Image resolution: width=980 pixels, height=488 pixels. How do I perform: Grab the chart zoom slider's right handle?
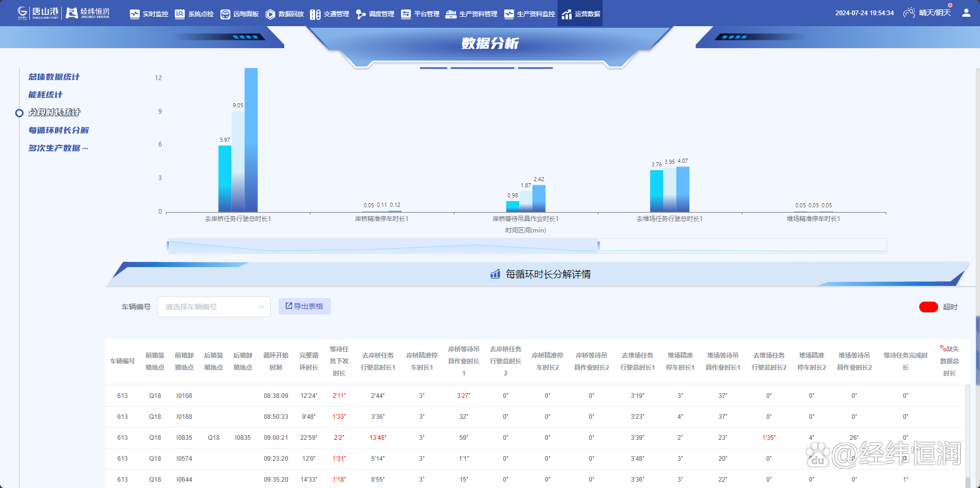tap(598, 246)
